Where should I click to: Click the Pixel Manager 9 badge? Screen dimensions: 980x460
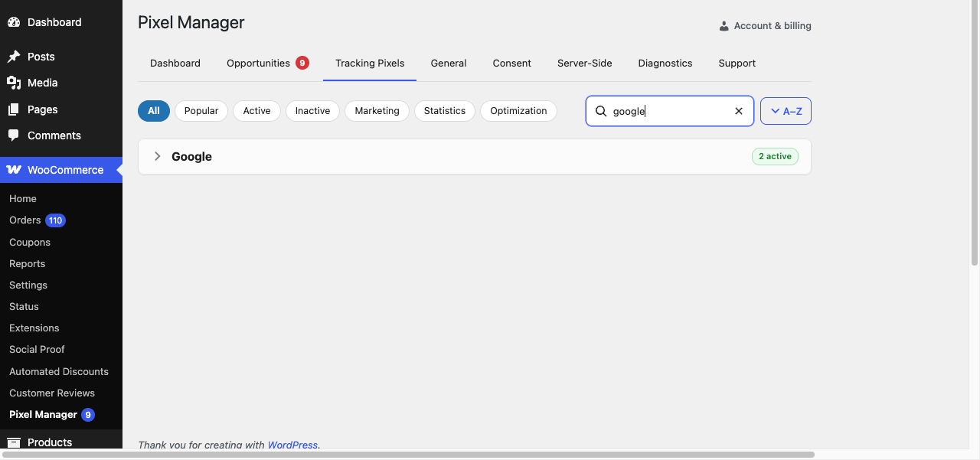(88, 415)
